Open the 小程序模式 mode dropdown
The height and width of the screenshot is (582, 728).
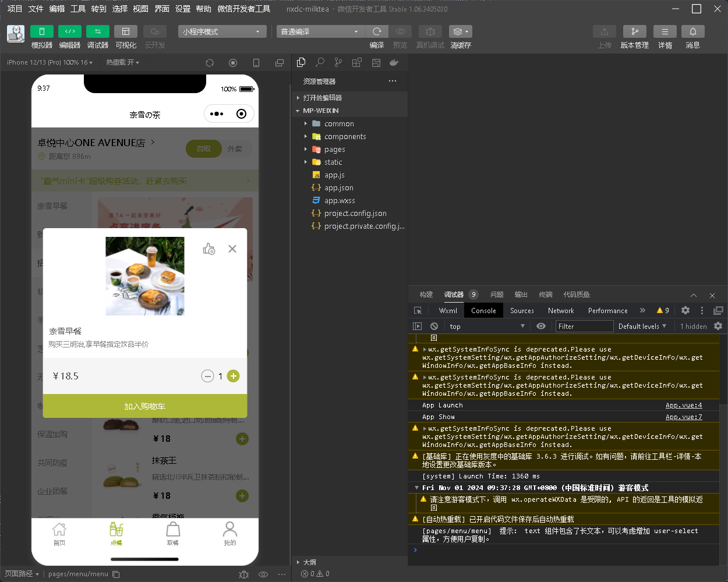point(222,31)
